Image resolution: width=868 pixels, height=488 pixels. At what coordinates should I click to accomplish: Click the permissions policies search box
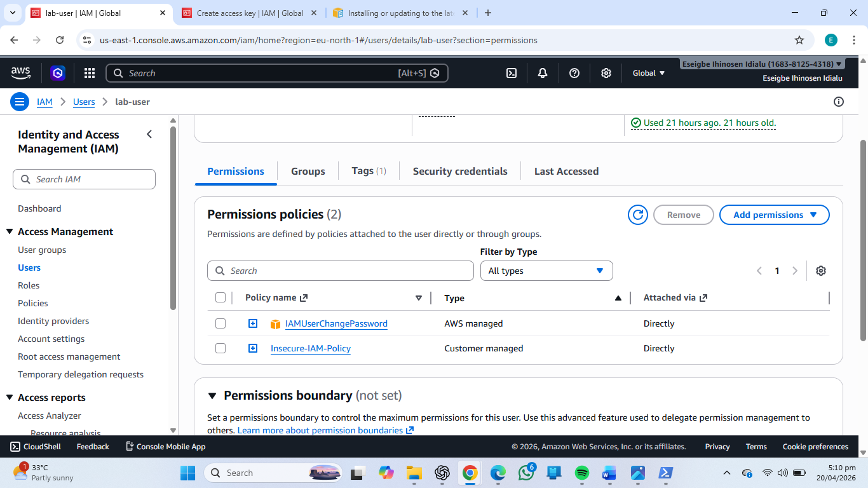[x=341, y=271]
